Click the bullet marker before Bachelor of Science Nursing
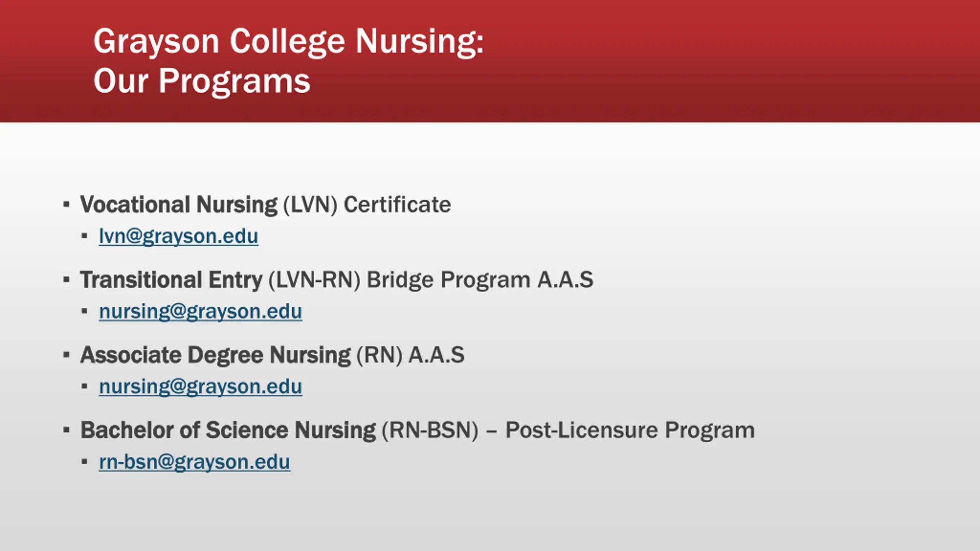The width and height of the screenshot is (980, 551). (66, 430)
